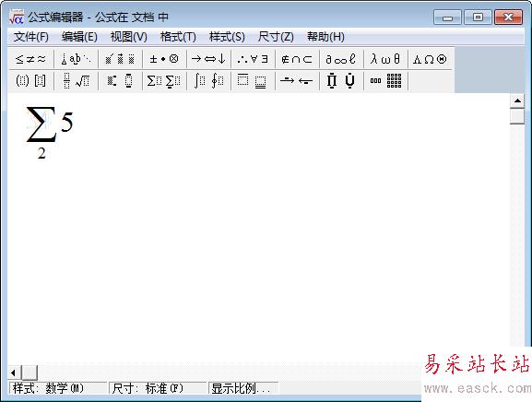The height and width of the screenshot is (402, 532).
Task: Click the lower limit 2 under the sigma
Action: coord(41,153)
